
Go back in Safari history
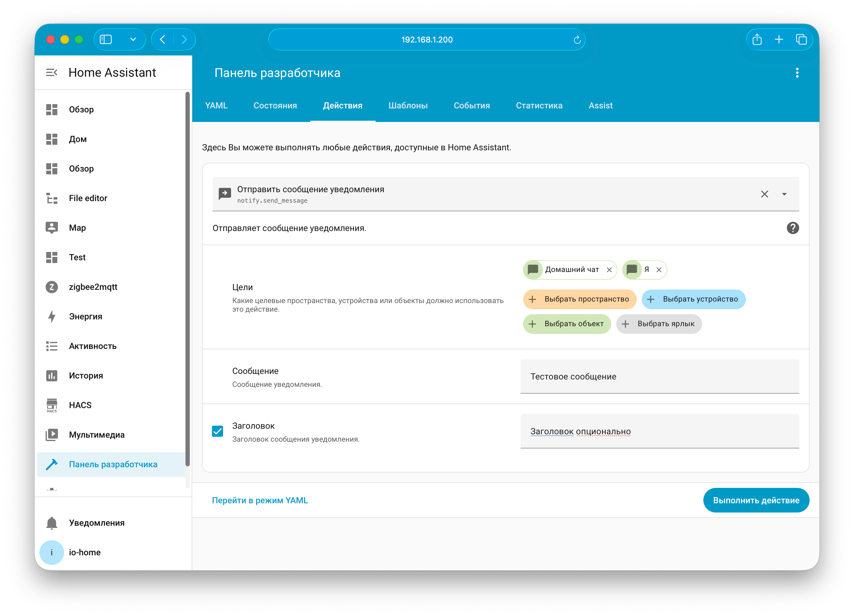[163, 39]
